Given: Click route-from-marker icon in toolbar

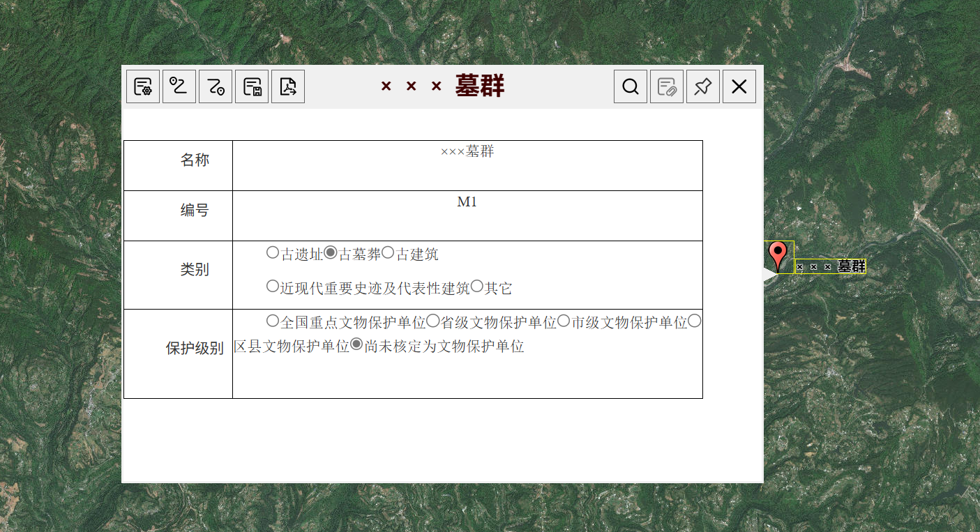Looking at the screenshot, I should point(179,86).
